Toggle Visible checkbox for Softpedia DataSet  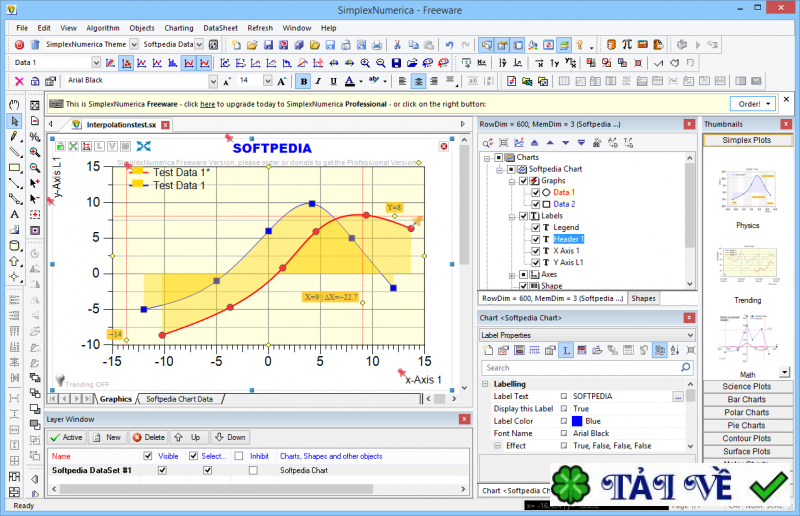tap(162, 470)
